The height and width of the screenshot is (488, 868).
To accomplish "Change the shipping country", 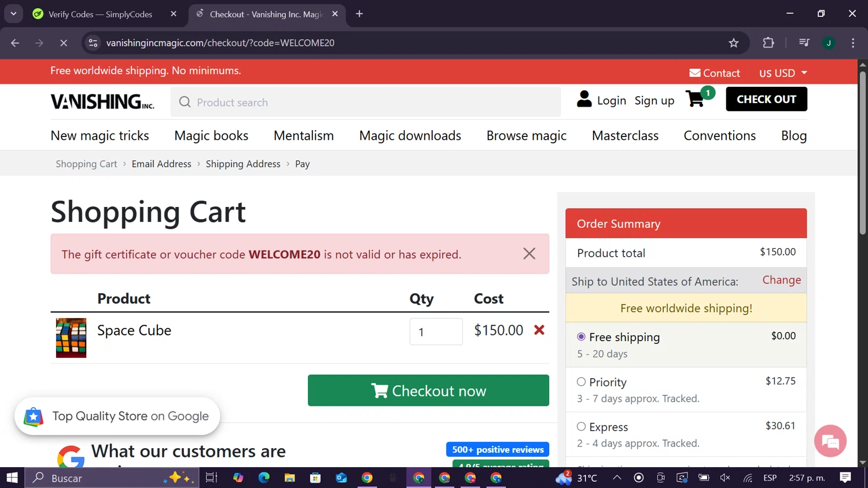I will pyautogui.click(x=781, y=280).
